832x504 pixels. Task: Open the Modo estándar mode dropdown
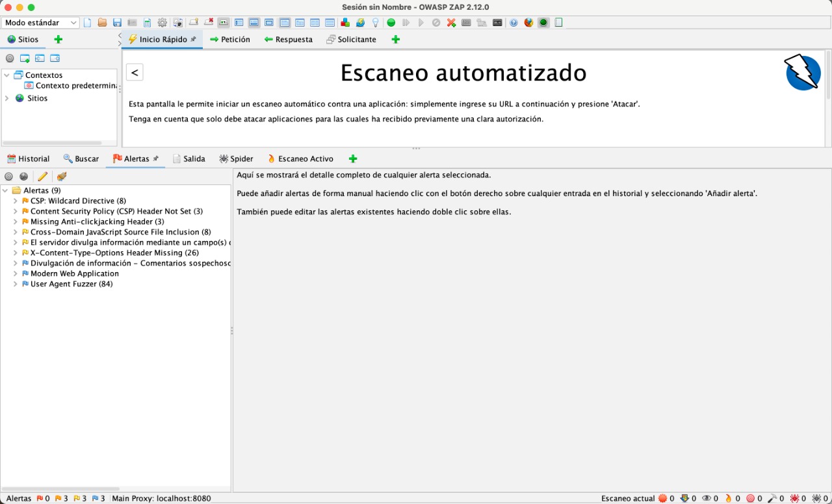pos(40,22)
